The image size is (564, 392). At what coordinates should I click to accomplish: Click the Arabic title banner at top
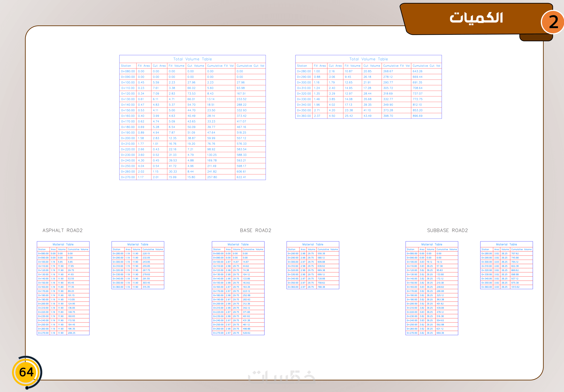pos(476,19)
